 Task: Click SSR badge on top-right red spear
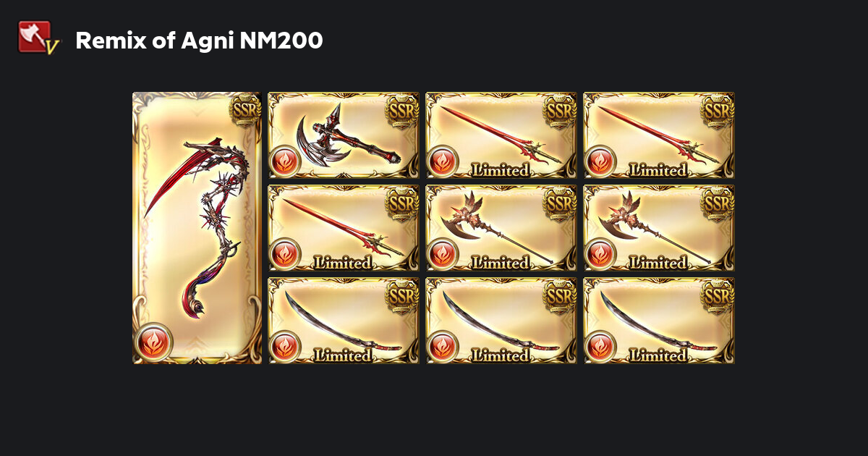pos(718,110)
